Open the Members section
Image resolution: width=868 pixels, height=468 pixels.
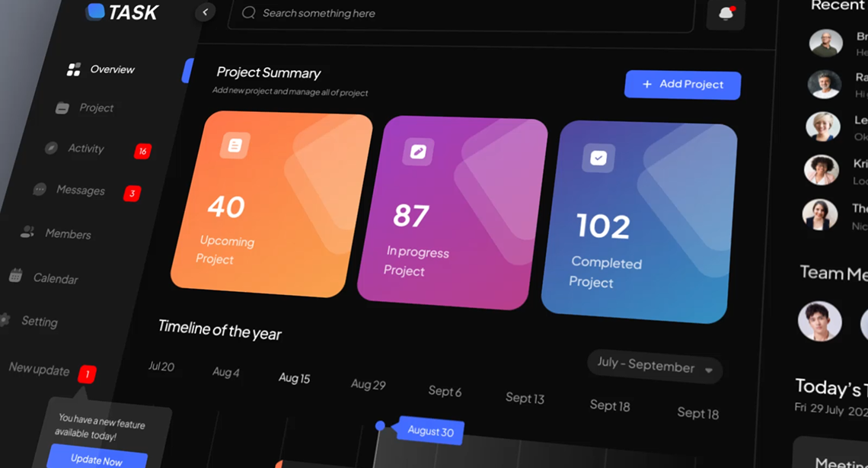tap(68, 234)
